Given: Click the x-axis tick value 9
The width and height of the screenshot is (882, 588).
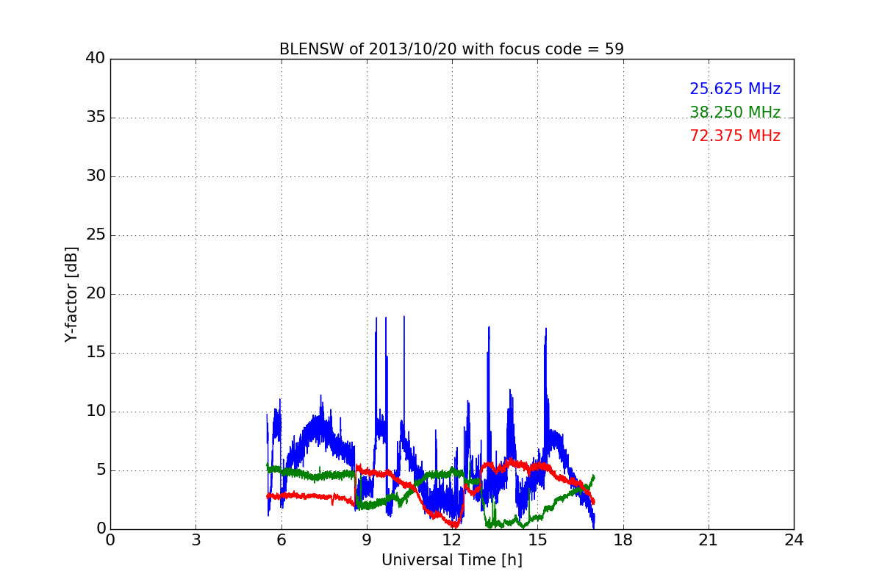Looking at the screenshot, I should [367, 540].
